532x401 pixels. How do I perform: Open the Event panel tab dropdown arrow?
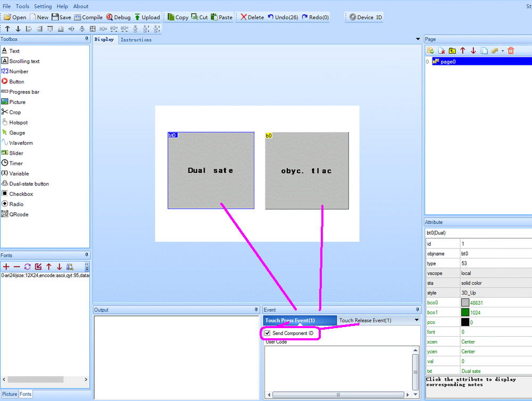[417, 320]
